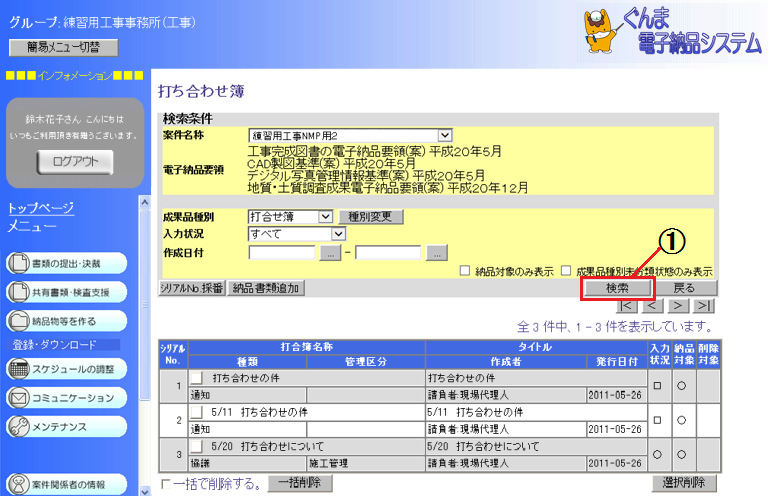Click title cell 5/20 打ち合わせについて
Viewport: 768px width, 496px height.
536,446
